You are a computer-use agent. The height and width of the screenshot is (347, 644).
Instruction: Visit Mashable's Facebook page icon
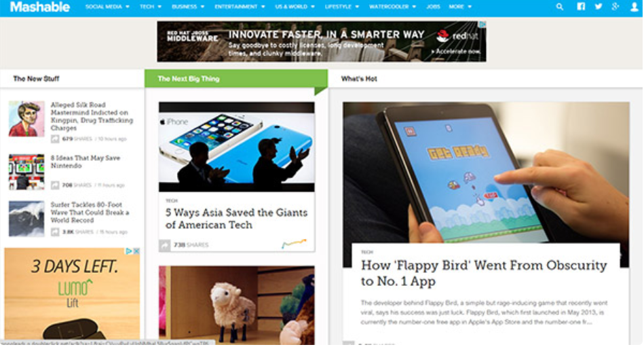581,6
